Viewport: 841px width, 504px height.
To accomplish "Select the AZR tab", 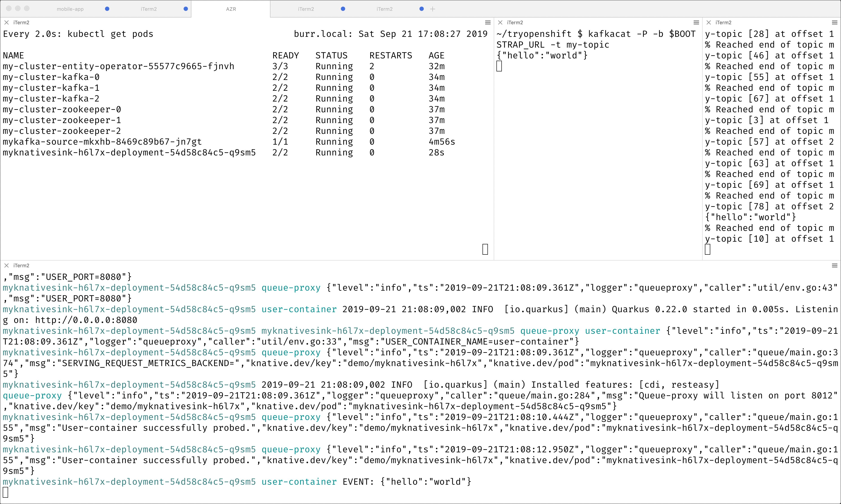I will (x=231, y=9).
